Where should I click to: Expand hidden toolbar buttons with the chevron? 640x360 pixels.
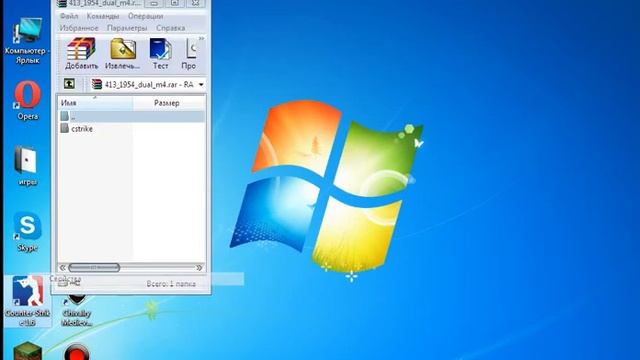[x=201, y=38]
